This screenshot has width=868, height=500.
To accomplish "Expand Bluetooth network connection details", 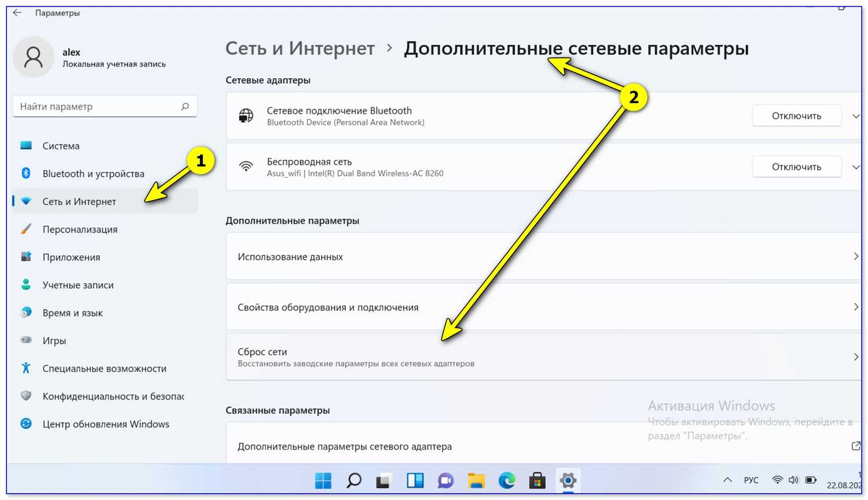I will [x=856, y=116].
